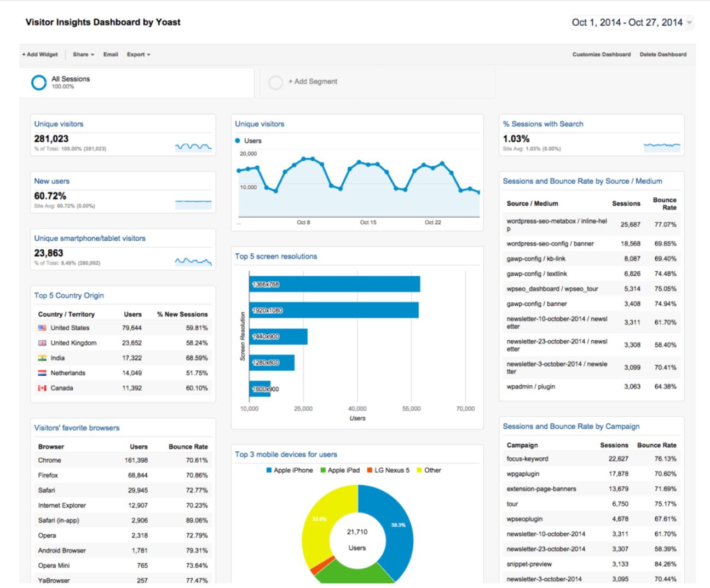Image resolution: width=710 pixels, height=588 pixels.
Task: Open the Export dropdown menu
Action: click(138, 55)
